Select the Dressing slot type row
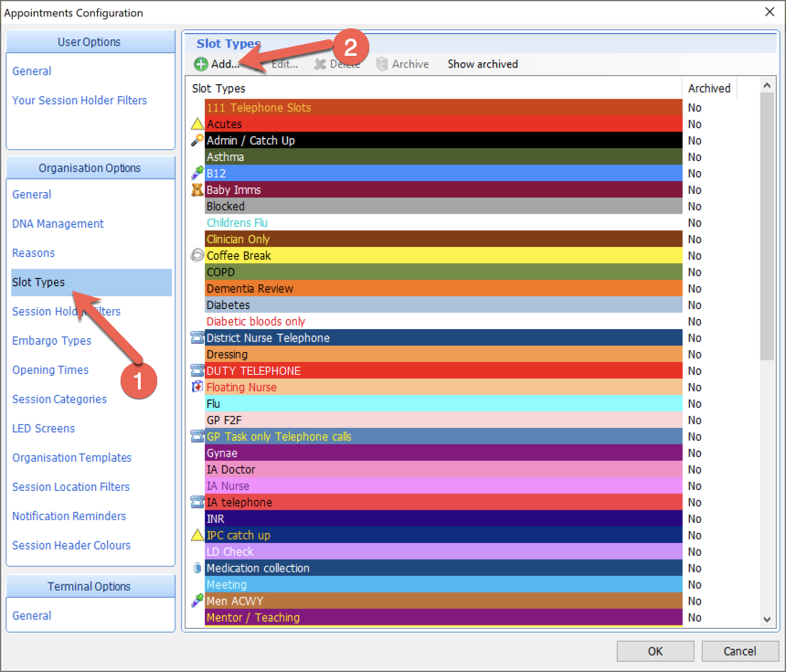 coord(443,354)
